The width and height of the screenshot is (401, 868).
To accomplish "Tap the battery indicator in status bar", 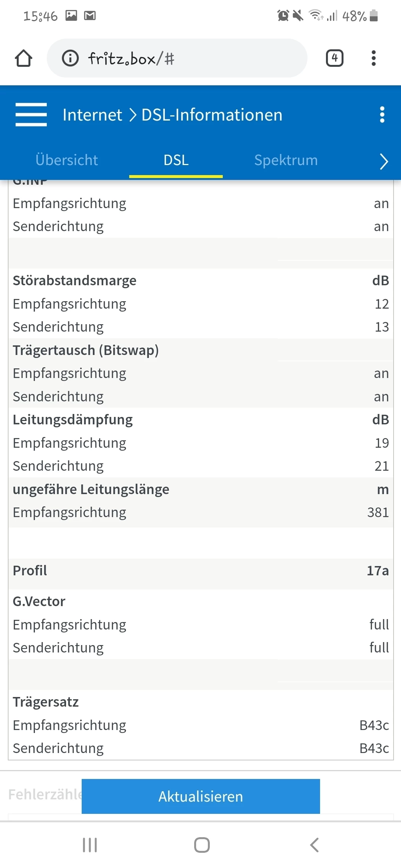I will click(374, 16).
